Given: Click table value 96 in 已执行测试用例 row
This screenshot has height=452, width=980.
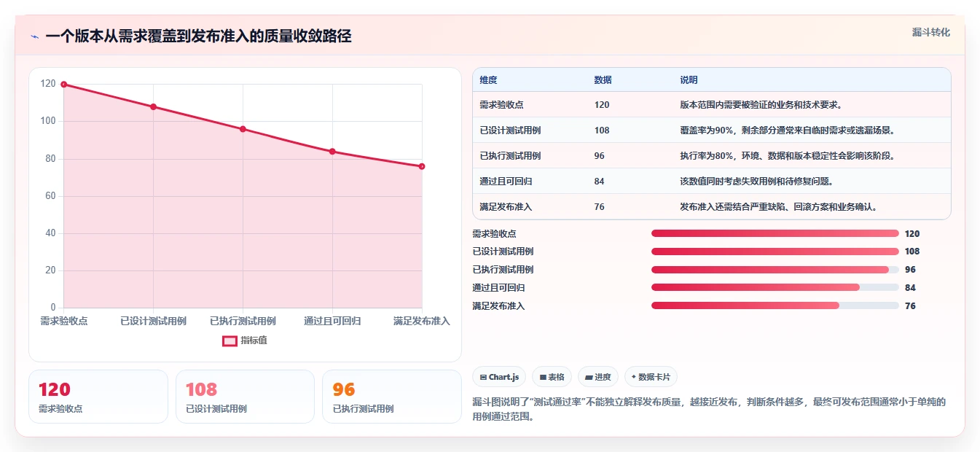Looking at the screenshot, I should (x=599, y=156).
